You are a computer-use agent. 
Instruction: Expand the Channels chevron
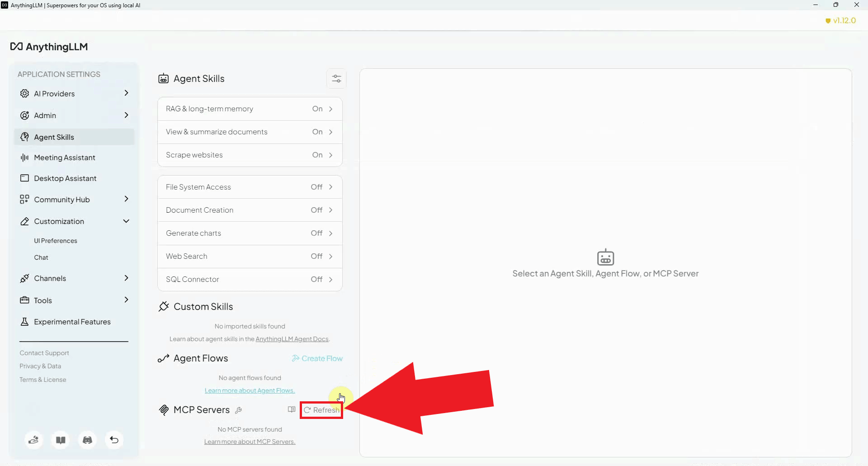point(126,278)
